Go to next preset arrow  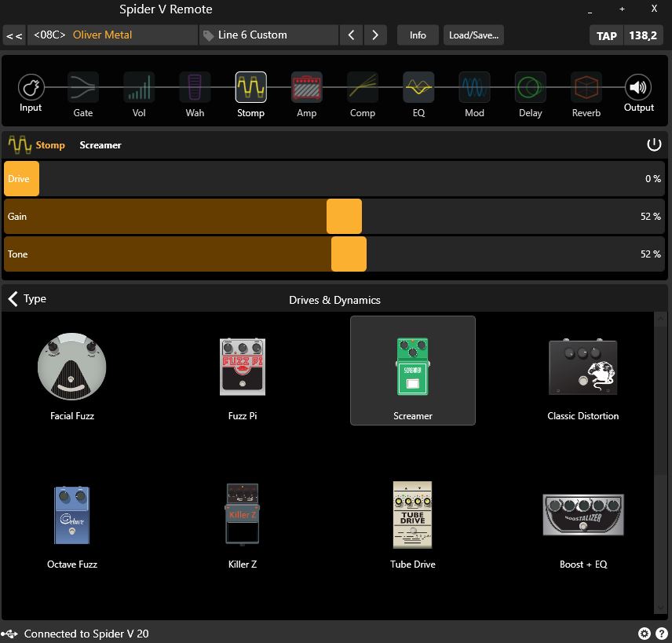point(375,35)
